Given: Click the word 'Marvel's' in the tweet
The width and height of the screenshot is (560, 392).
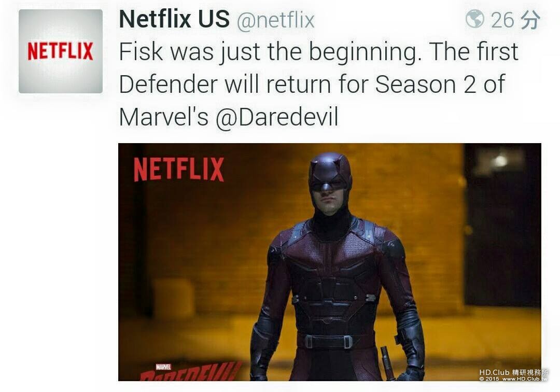Looking at the screenshot, I should [x=163, y=117].
